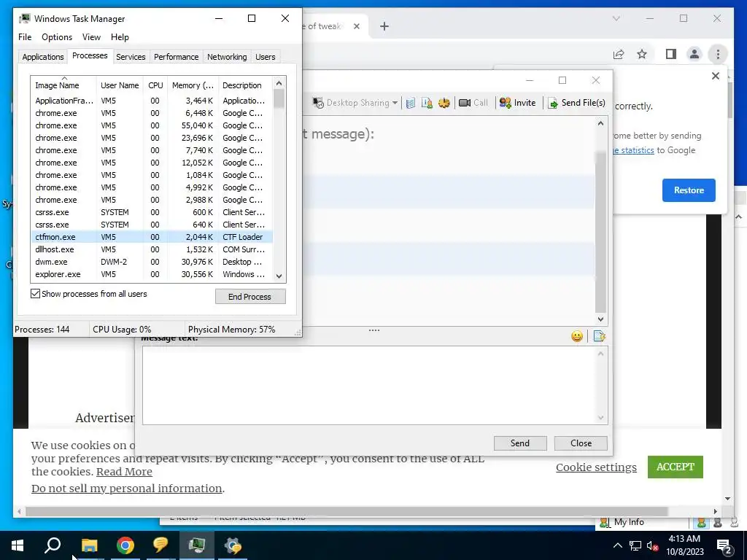Switch to the Services tab

[131, 57]
